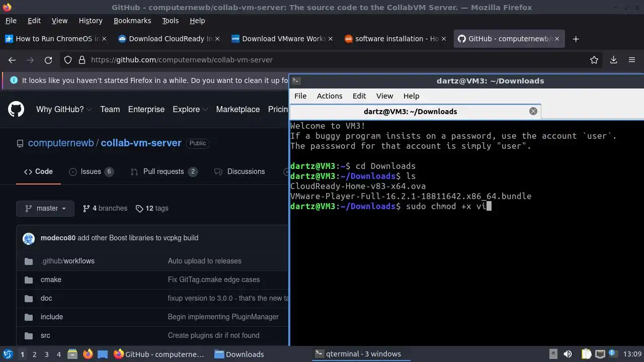The height and width of the screenshot is (362, 644).
Task: Open the clipboard manager tray icon
Action: tap(587, 354)
